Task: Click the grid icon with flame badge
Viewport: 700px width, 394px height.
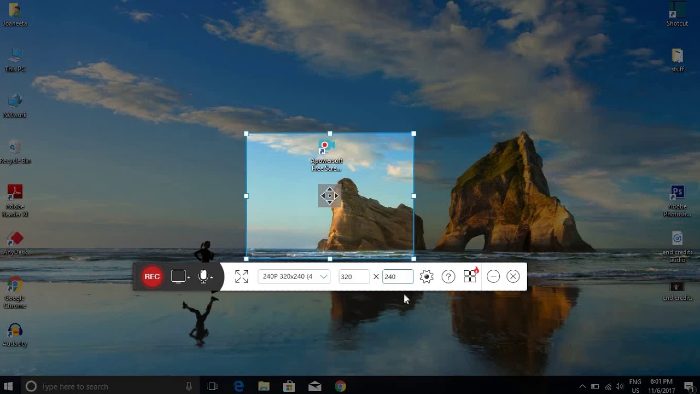Action: click(471, 276)
